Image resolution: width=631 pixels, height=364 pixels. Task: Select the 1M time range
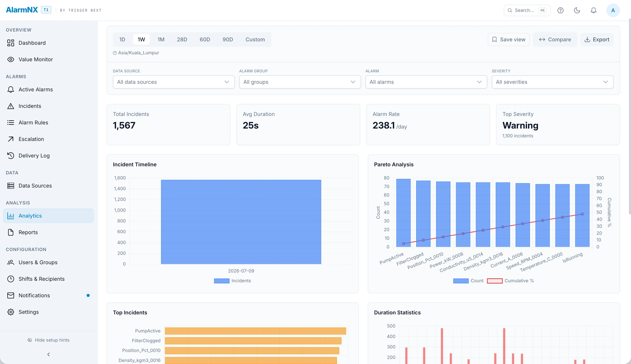161,39
